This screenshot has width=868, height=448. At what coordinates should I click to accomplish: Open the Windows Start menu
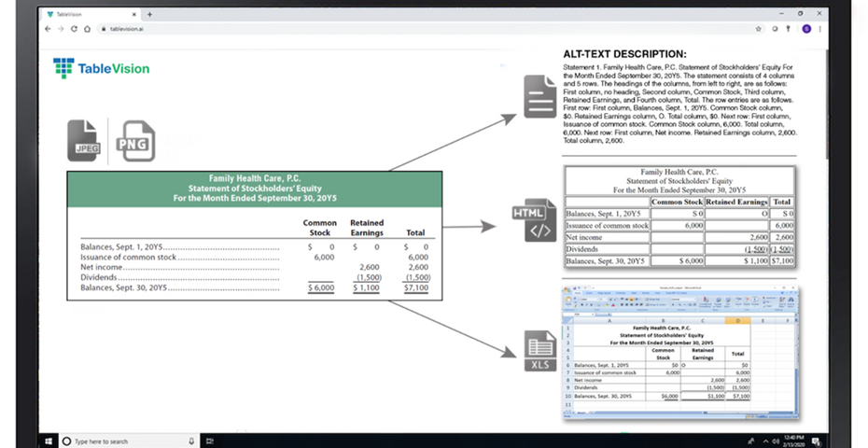pos(49,441)
